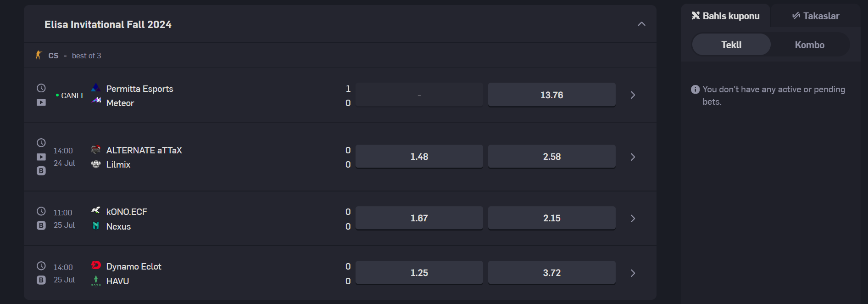Collapse the Elisa Invitational Fall 2024 section

click(641, 24)
